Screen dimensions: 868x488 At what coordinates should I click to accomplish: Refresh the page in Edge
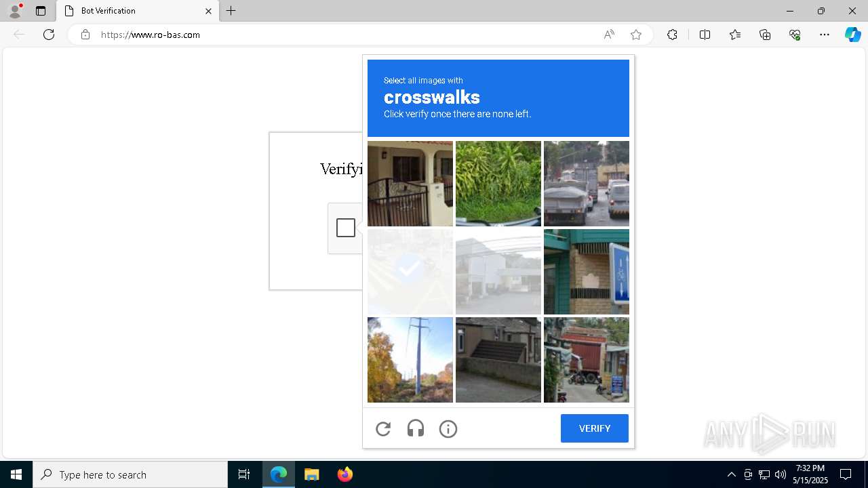pos(49,35)
